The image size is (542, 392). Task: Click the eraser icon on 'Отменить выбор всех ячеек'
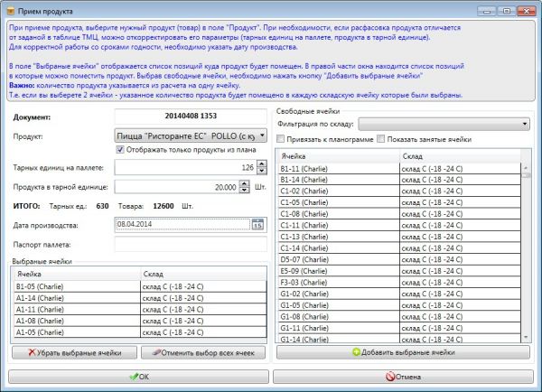pos(161,352)
